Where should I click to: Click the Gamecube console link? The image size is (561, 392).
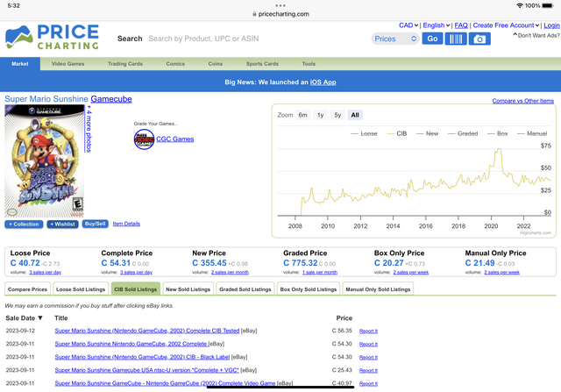click(111, 99)
